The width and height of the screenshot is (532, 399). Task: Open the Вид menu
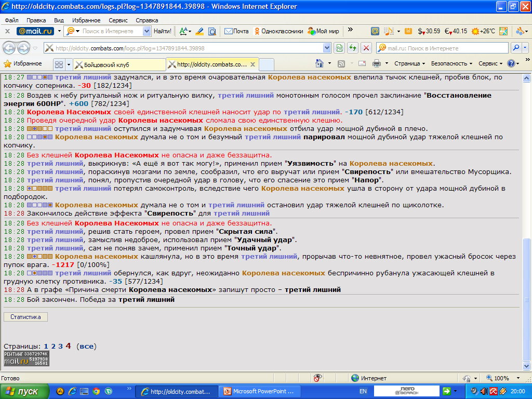coord(59,20)
